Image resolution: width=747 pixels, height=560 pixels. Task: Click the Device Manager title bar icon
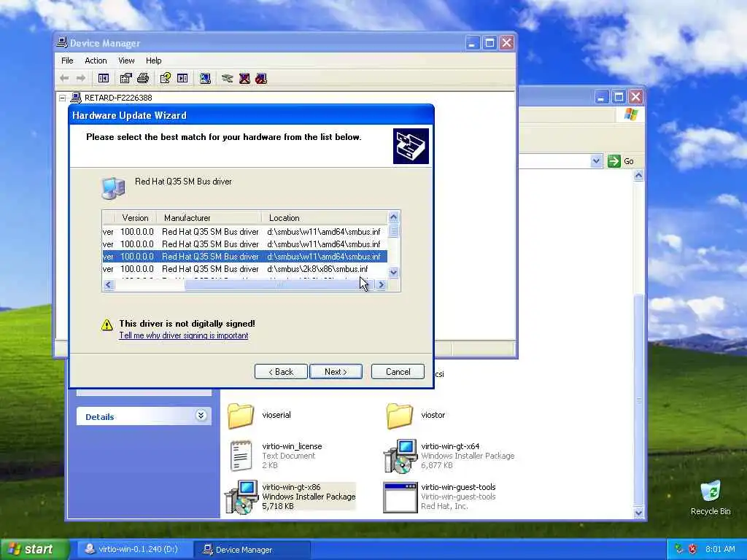coord(62,43)
